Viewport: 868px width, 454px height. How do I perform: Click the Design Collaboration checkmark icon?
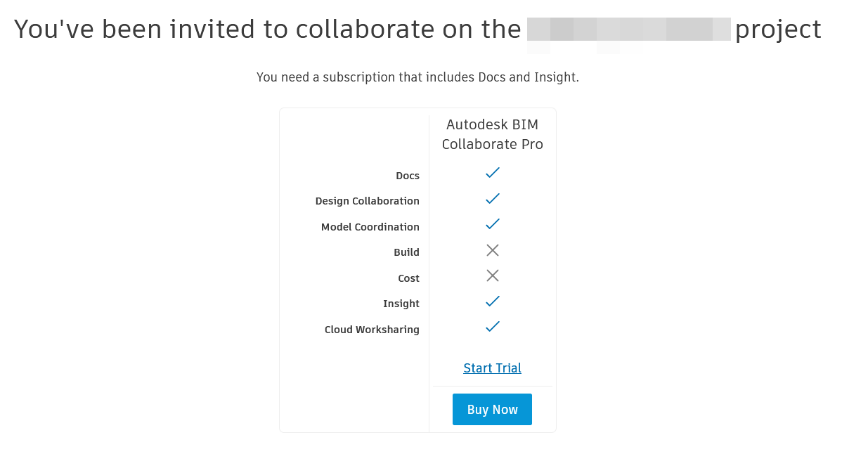point(492,198)
